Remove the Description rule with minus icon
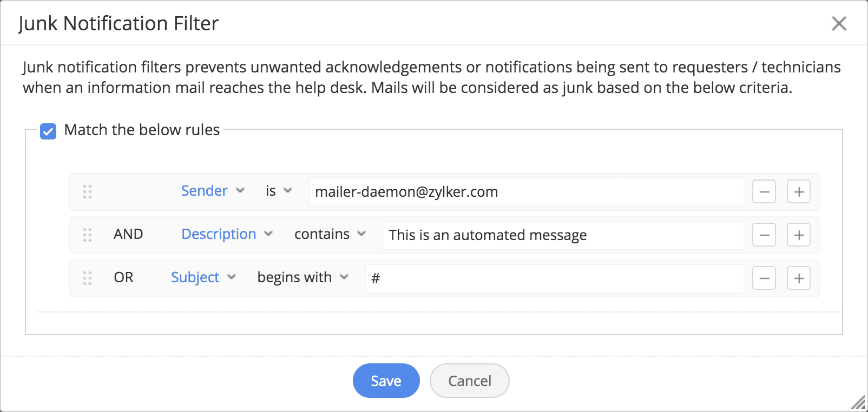 [x=764, y=235]
